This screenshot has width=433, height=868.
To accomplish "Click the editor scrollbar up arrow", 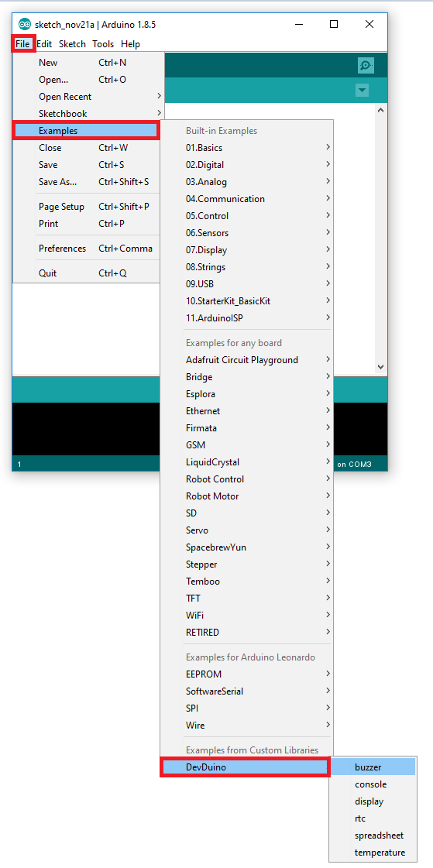I will [380, 110].
